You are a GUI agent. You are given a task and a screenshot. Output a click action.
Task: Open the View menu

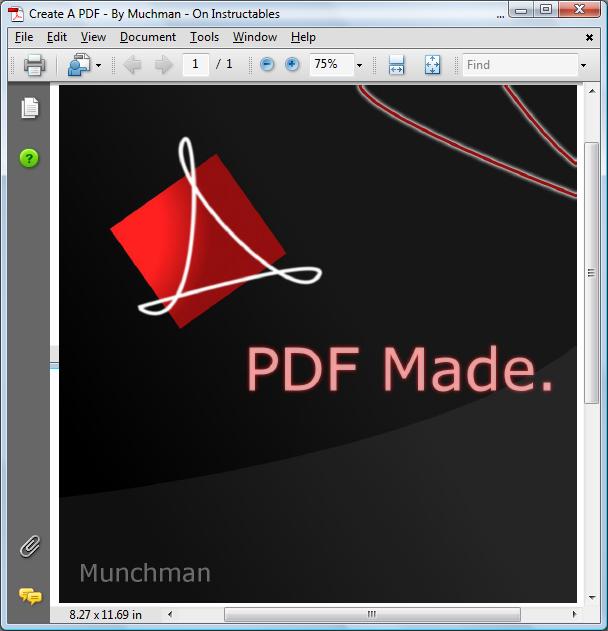[93, 37]
